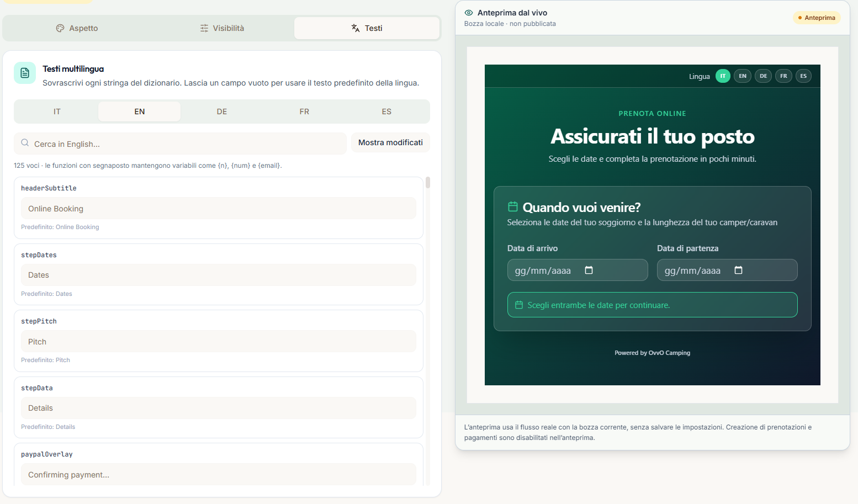This screenshot has height=504, width=858.
Task: Click the Data di partenza date field
Action: pyautogui.click(x=727, y=270)
